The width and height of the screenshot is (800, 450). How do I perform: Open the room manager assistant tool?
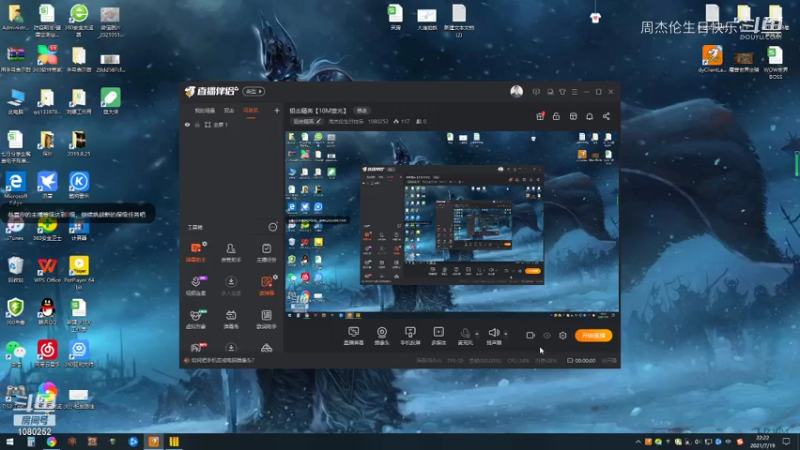(231, 253)
